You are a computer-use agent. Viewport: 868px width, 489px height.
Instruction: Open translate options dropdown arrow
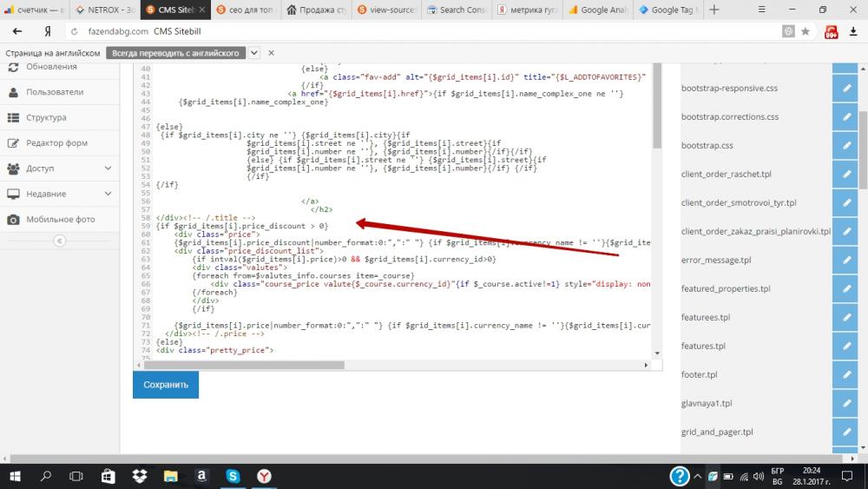pos(253,53)
